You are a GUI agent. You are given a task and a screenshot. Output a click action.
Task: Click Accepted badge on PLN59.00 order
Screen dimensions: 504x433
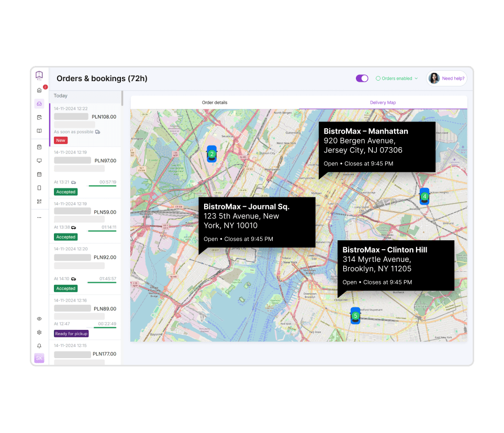(66, 237)
